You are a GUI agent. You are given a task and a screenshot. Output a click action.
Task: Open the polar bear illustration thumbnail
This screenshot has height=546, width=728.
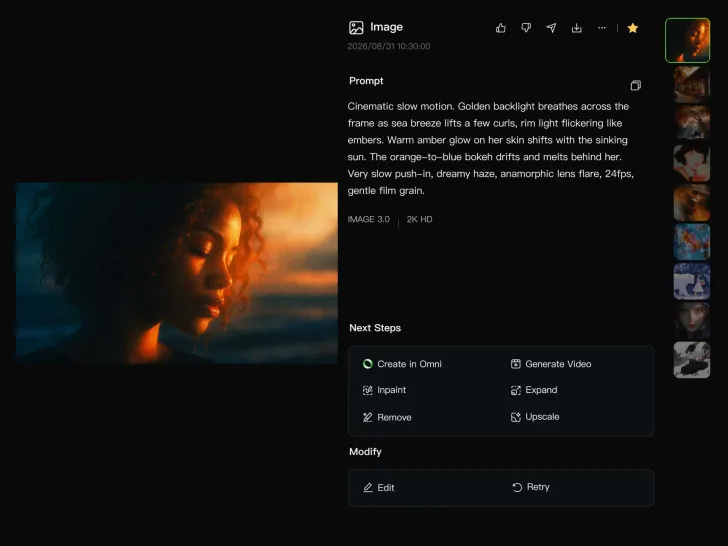(692, 281)
